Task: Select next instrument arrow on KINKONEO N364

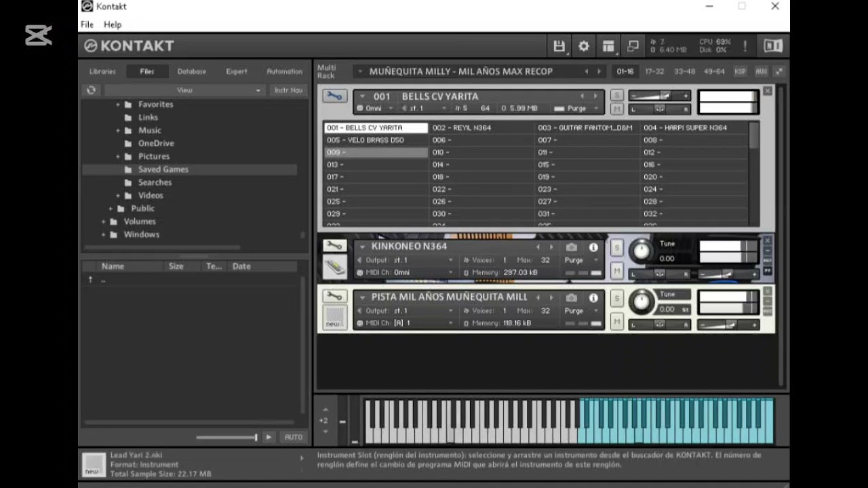Action: tap(551, 247)
